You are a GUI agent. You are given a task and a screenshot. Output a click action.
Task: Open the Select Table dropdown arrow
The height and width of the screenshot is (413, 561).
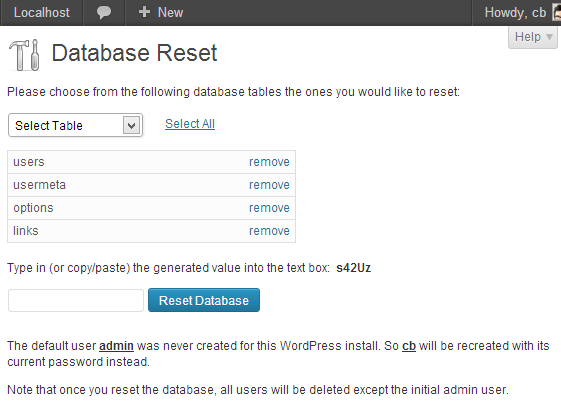point(131,125)
